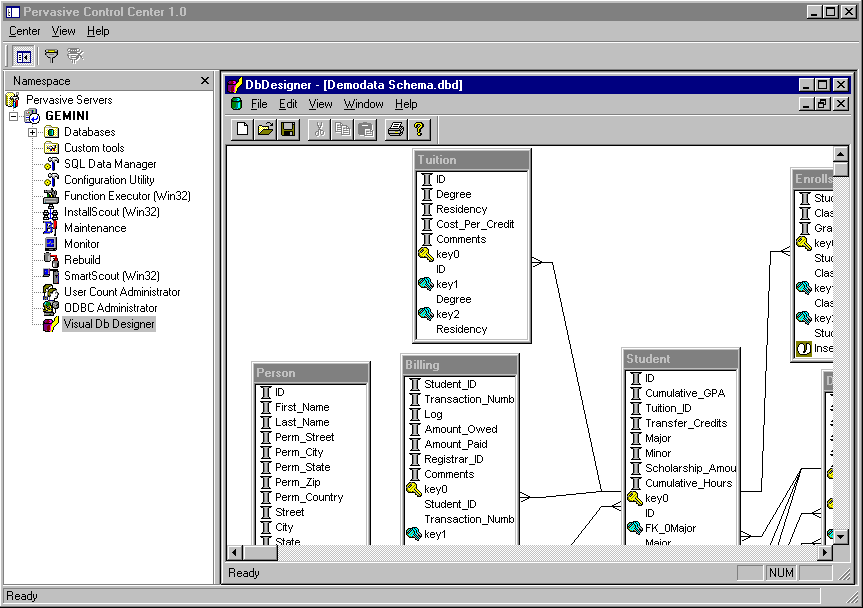The width and height of the screenshot is (863, 608).
Task: Select SQL Data Manager tree label
Action: point(110,164)
